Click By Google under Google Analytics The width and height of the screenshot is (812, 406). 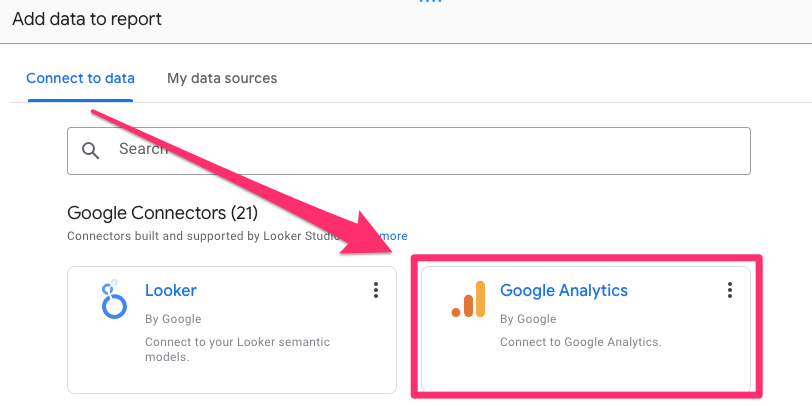(x=528, y=319)
